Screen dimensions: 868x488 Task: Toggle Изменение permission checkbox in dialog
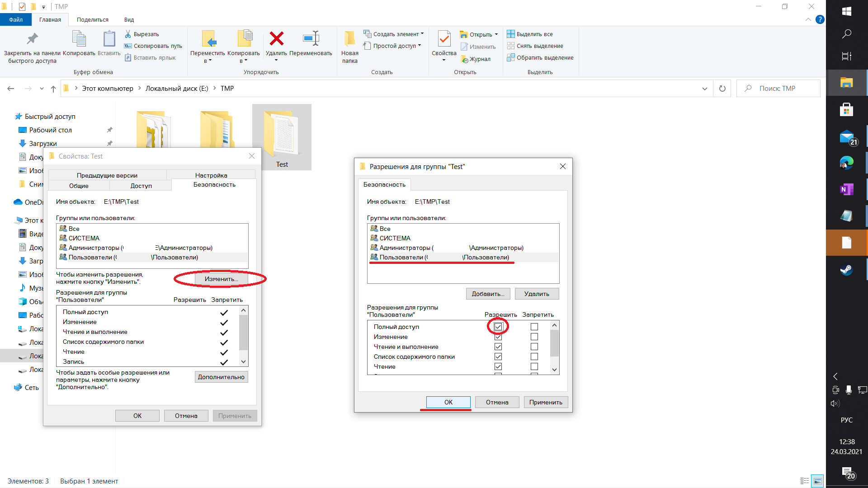(x=497, y=337)
